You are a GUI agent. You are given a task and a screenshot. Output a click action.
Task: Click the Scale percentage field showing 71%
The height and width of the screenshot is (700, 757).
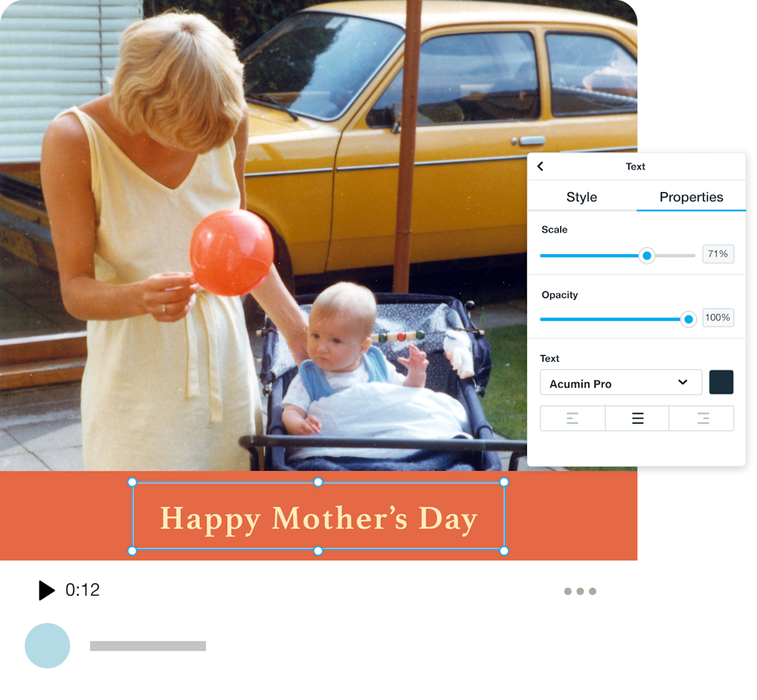tap(718, 254)
